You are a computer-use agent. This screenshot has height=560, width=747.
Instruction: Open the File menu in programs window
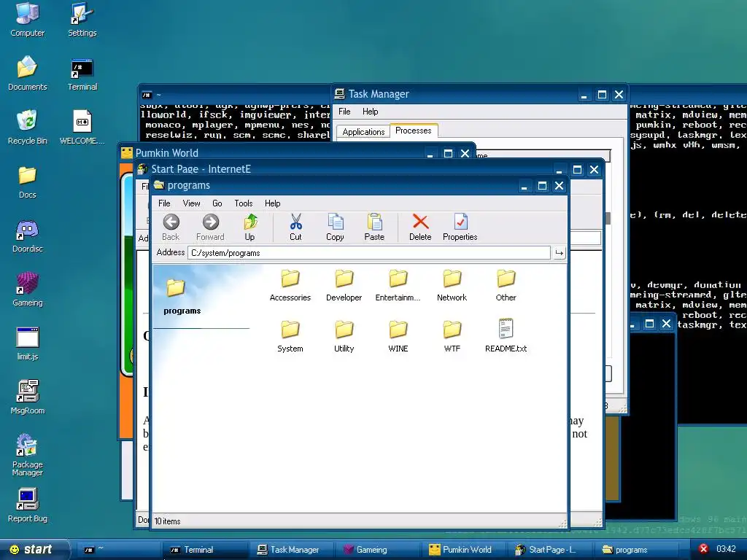coord(164,203)
